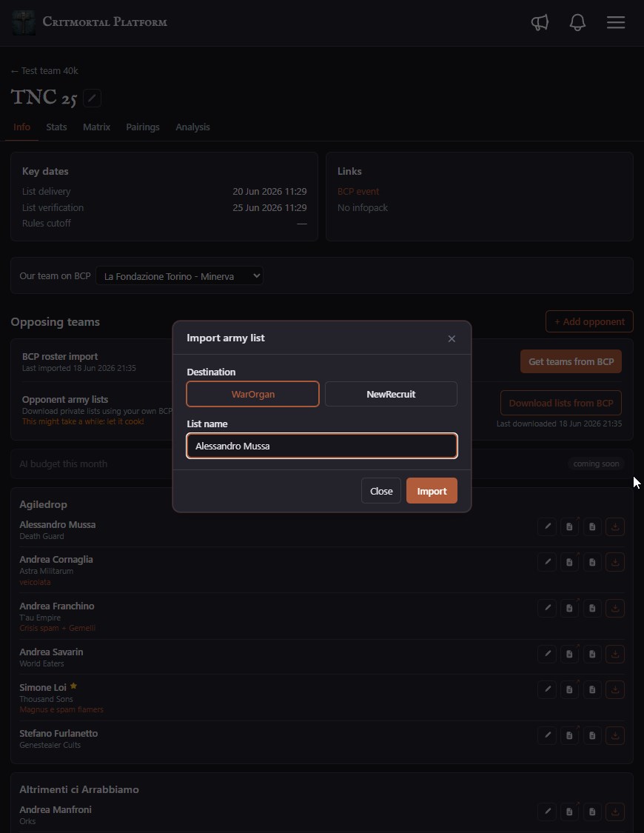
Task: Click the document-with-arrow icon for Alessandro Mussa
Action: pos(570,526)
